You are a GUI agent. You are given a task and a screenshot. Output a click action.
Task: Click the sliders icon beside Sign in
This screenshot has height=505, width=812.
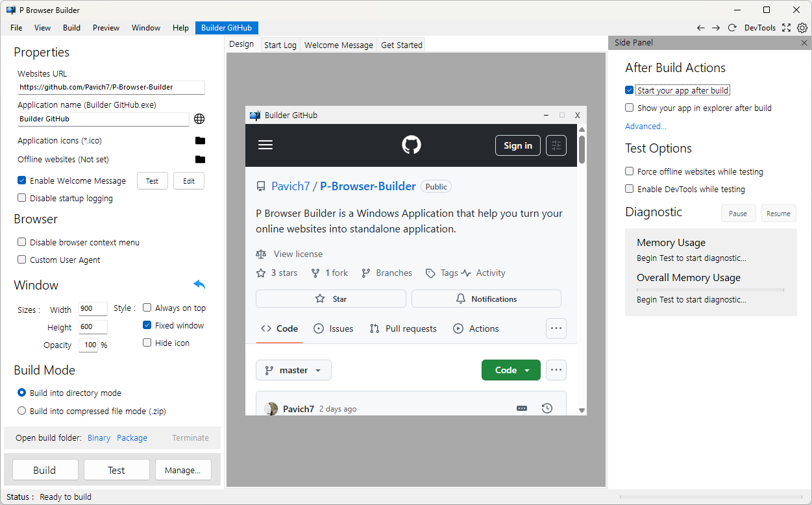(x=556, y=145)
